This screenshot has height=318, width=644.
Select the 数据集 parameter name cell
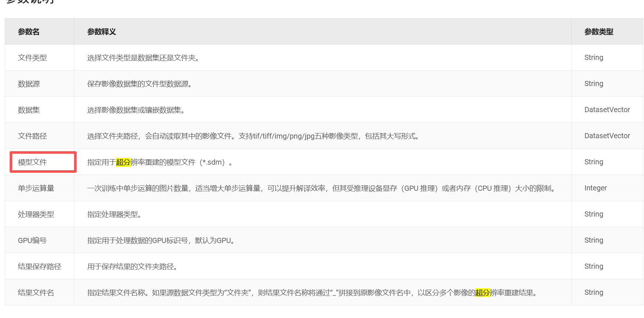click(x=29, y=110)
